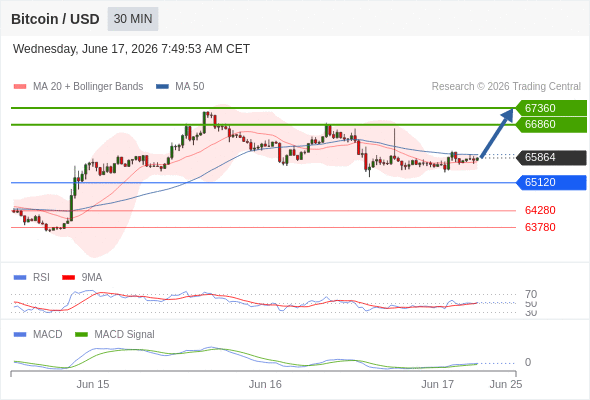Select the 66860 resistance price tag
This screenshot has width=590, height=400.
pos(551,125)
